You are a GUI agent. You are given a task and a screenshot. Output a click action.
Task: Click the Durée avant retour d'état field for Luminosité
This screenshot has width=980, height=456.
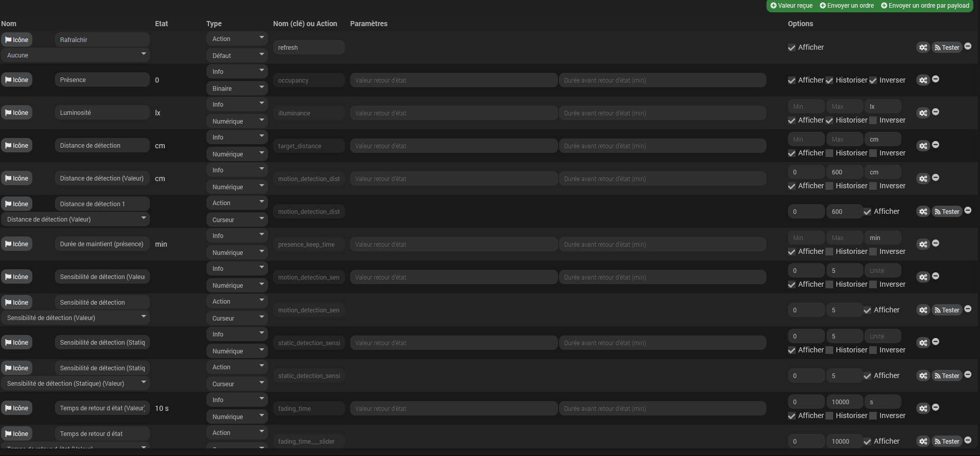click(663, 113)
